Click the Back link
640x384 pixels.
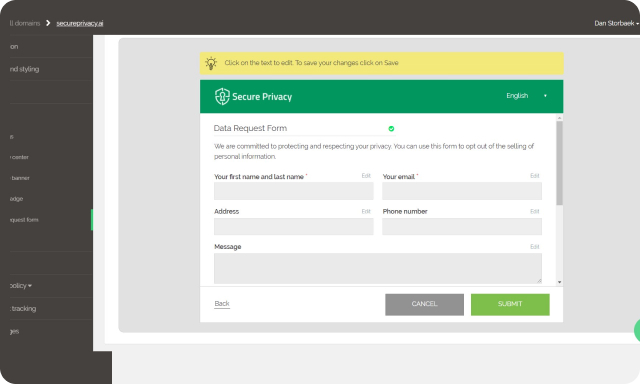point(222,304)
